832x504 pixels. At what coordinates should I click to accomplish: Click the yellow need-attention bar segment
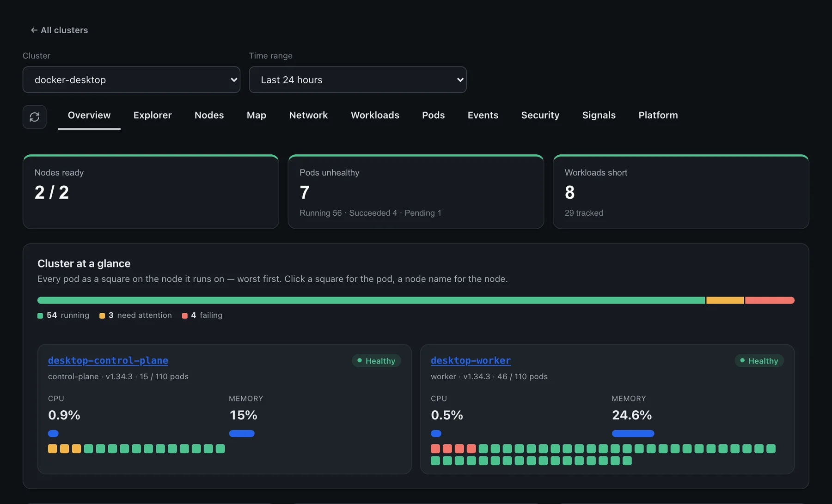point(725,300)
